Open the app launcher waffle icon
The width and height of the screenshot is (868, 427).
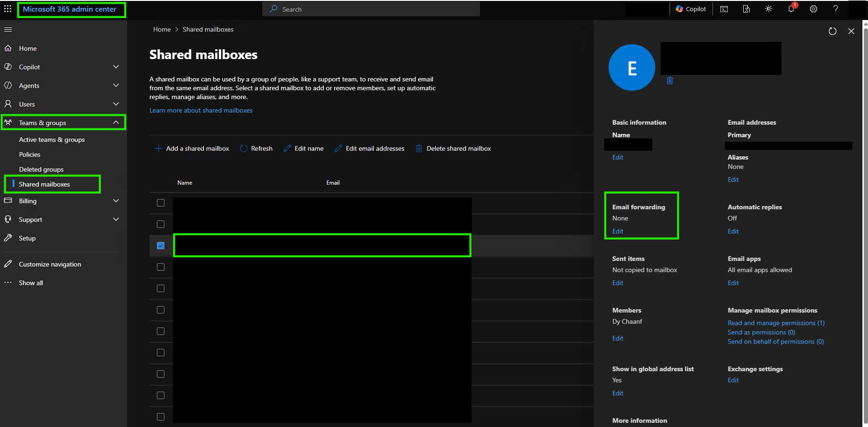8,9
